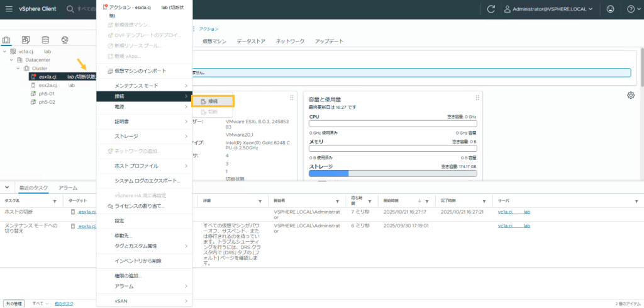The image size is (644, 308).
Task: Open the Networking inventory view icon
Action: click(64, 40)
